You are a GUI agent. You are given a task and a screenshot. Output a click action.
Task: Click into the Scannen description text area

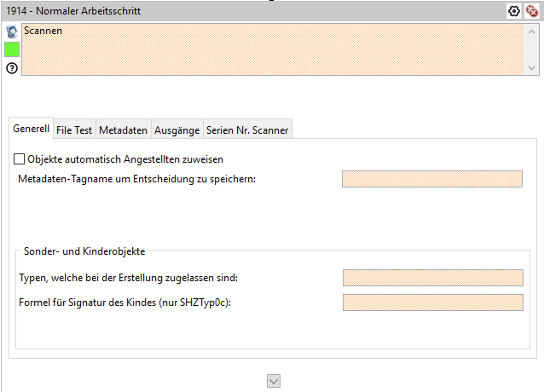click(x=273, y=56)
